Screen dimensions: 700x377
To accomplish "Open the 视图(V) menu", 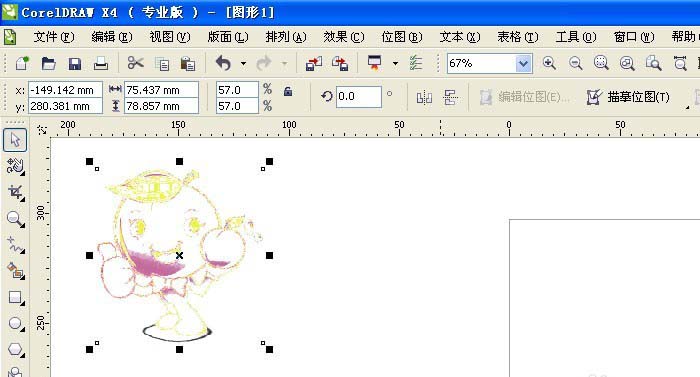I will point(170,37).
